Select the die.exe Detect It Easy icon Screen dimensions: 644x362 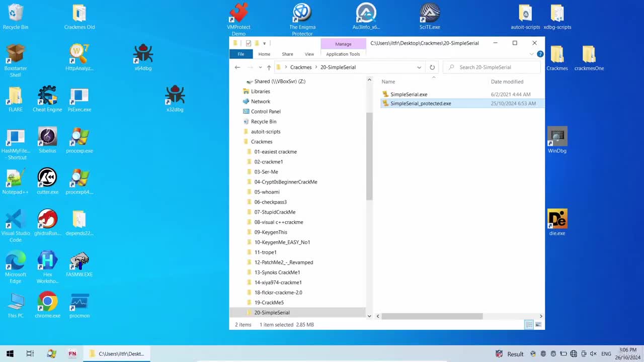pyautogui.click(x=557, y=222)
